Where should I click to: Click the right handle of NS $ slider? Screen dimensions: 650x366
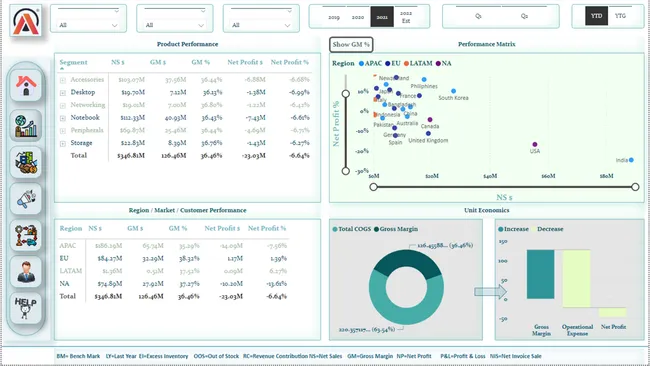[x=635, y=187]
